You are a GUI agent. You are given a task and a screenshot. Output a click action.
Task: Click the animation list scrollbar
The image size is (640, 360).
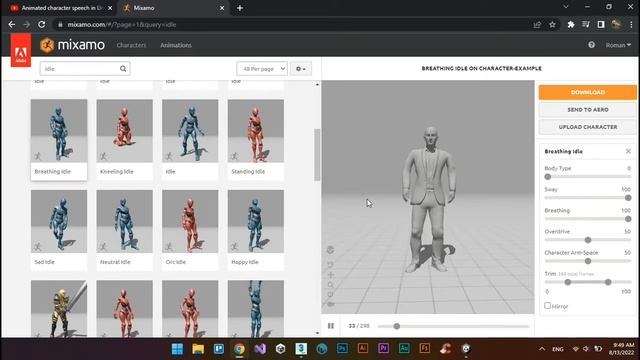click(x=317, y=154)
